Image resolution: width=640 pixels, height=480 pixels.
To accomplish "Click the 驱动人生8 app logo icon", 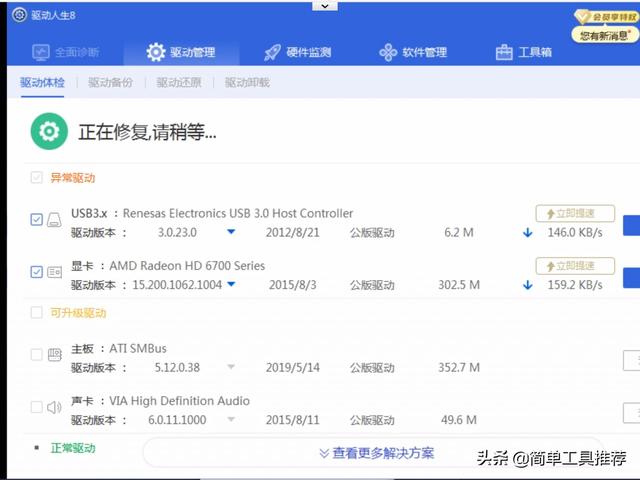I will (19, 15).
